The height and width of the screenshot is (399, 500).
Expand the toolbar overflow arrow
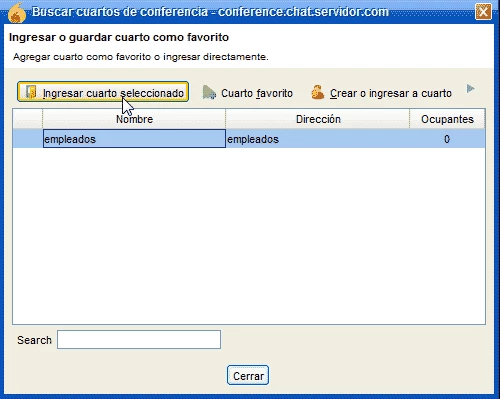pos(470,89)
